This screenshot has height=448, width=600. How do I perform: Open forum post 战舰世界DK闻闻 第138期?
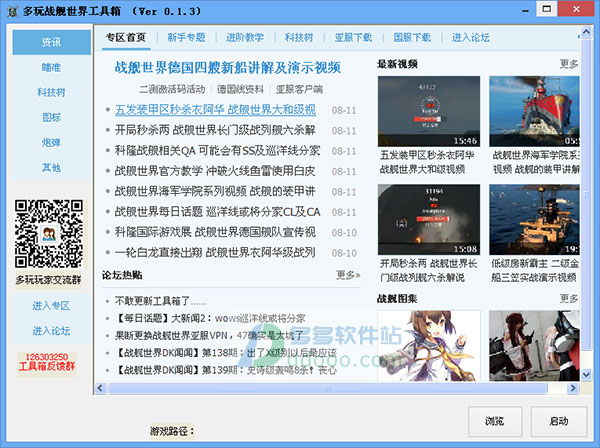coord(226,353)
